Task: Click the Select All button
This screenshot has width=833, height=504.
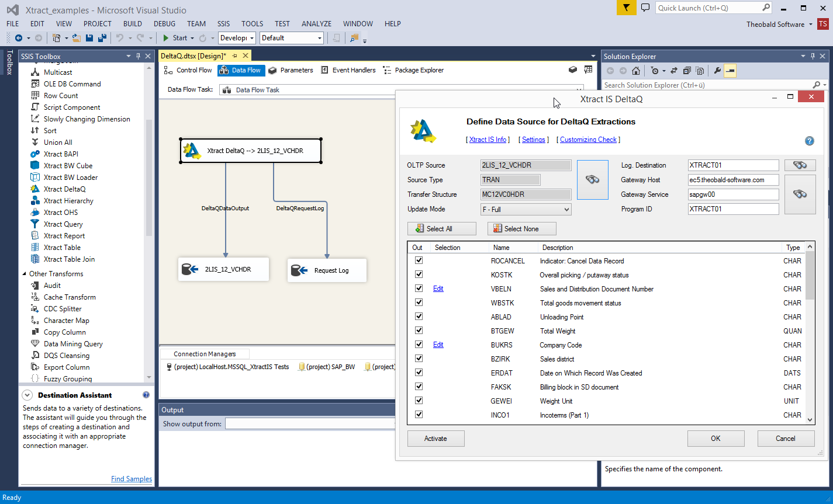Action: (x=442, y=229)
